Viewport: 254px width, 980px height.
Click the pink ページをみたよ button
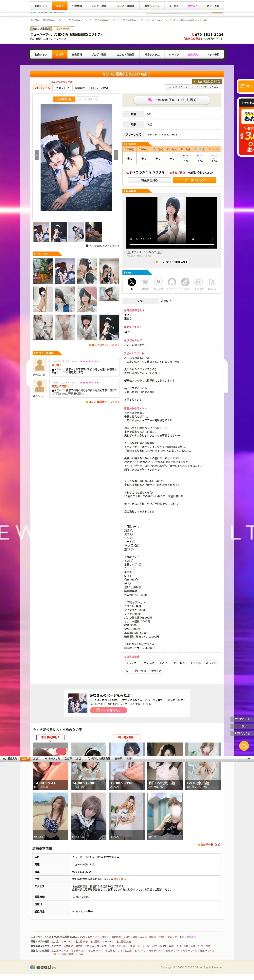(x=109, y=710)
